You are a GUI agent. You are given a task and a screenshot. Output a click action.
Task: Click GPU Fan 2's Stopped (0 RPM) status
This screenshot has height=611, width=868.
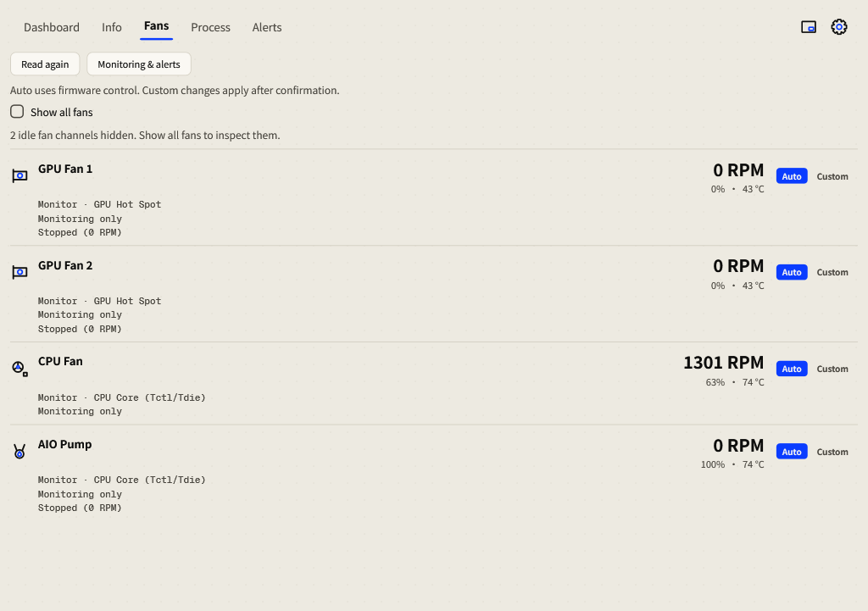pyautogui.click(x=80, y=329)
